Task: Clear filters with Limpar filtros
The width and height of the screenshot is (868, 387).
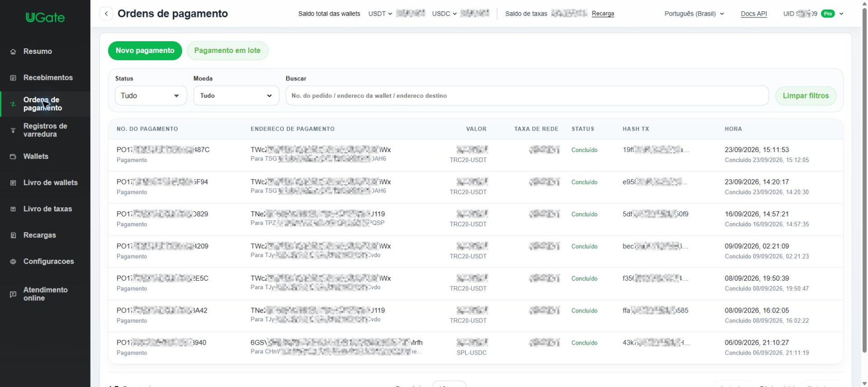Action: [806, 96]
